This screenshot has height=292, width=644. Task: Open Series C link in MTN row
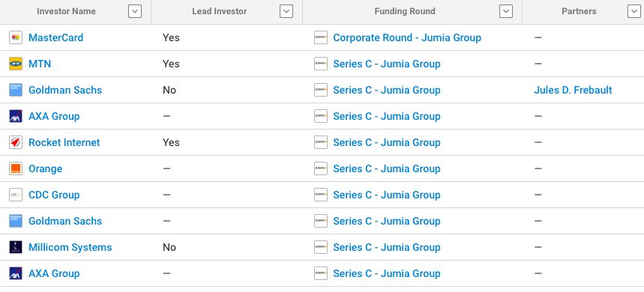(x=387, y=64)
